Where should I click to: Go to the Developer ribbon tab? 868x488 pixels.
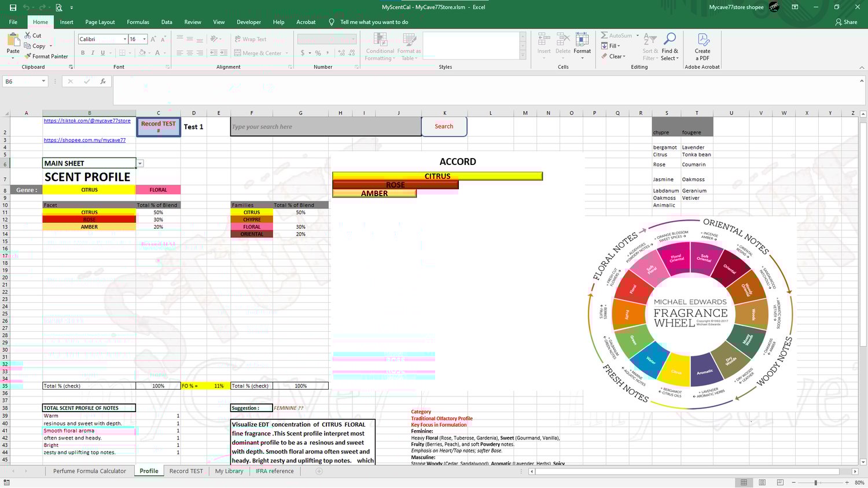tap(249, 22)
